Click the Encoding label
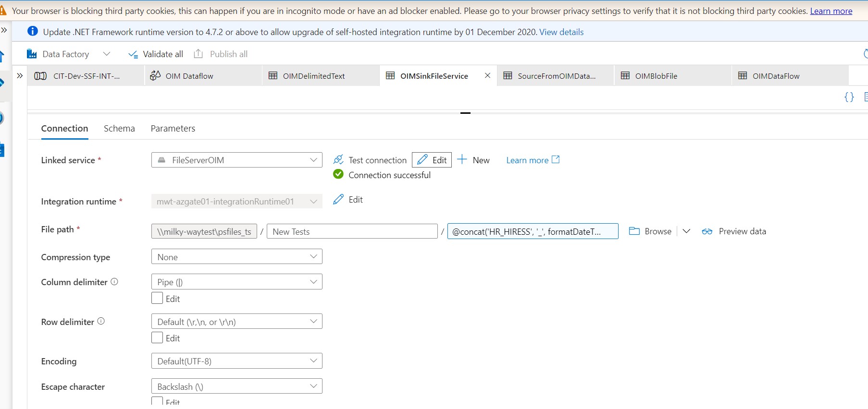This screenshot has height=409, width=868. pyautogui.click(x=59, y=361)
